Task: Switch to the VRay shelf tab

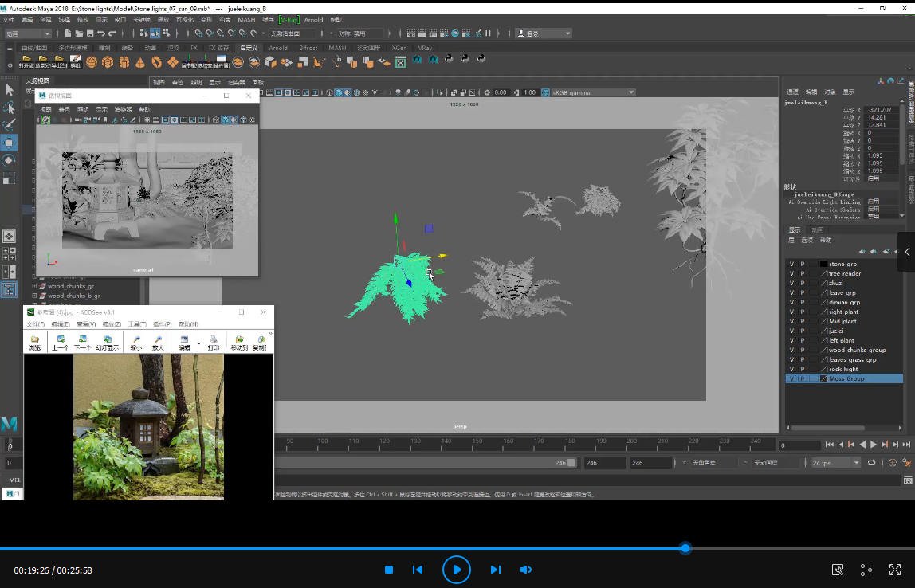Action: pyautogui.click(x=425, y=48)
